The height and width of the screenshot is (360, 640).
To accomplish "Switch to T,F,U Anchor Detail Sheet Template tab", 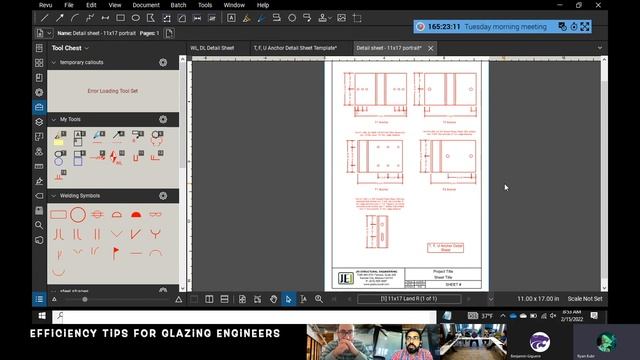I will point(296,48).
